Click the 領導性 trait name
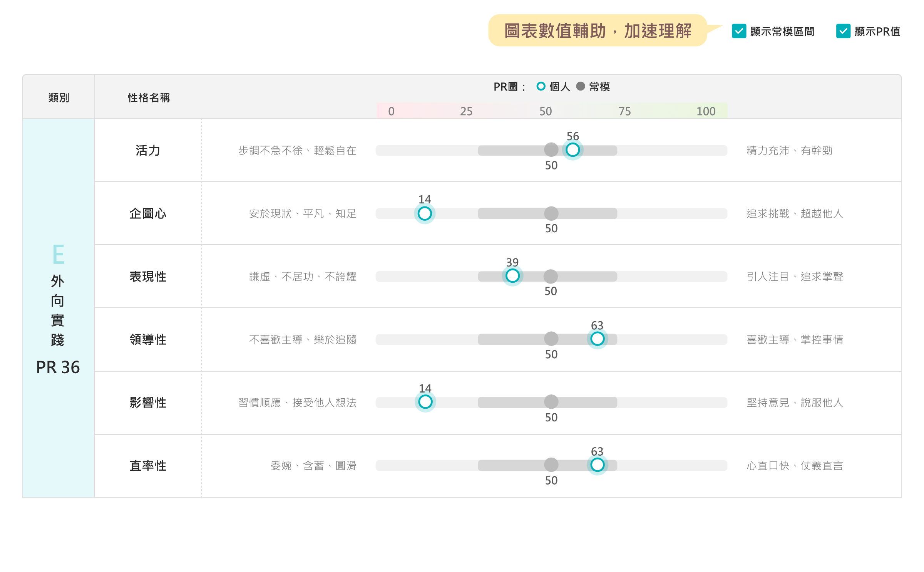This screenshot has height=572, width=924. click(148, 339)
